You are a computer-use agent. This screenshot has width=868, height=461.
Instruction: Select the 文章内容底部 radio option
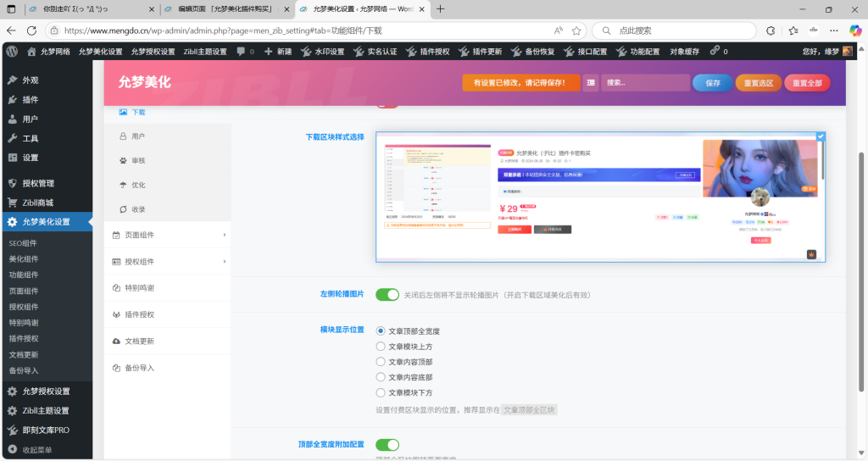tap(381, 377)
